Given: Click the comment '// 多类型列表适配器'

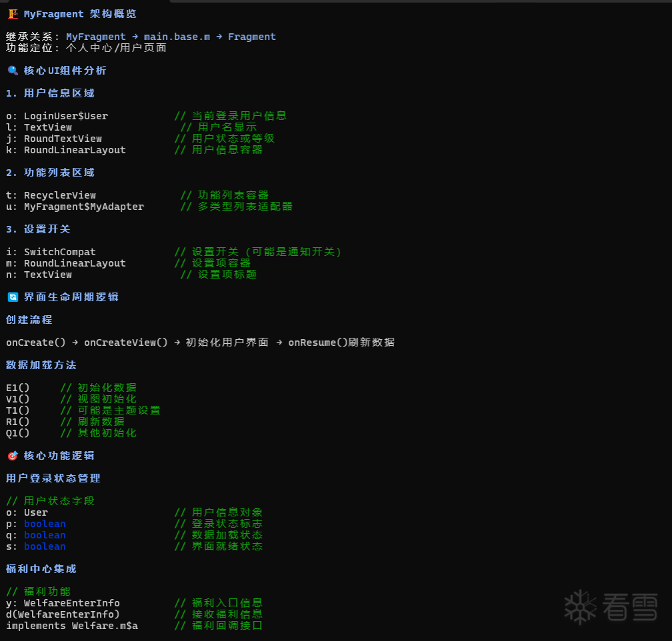Looking at the screenshot, I should tap(237, 207).
